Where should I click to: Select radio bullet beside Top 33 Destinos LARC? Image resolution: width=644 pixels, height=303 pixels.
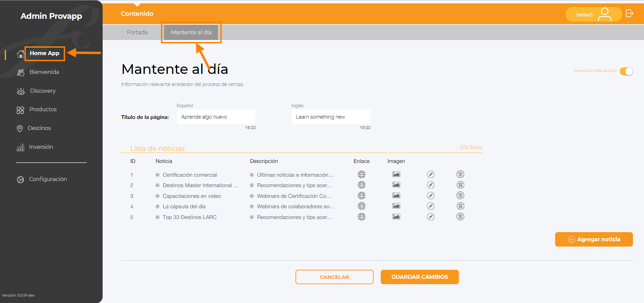(157, 217)
